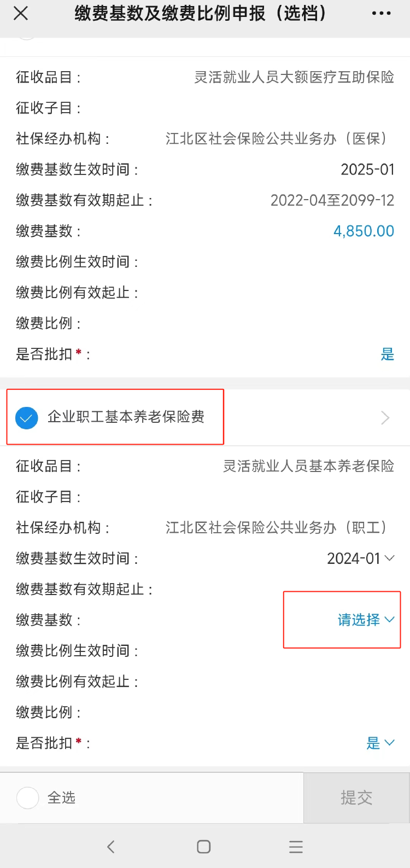Tap the page title 缴费基数及缴费比例申报（选档）
Viewport: 410px width, 868px height.
(200, 14)
